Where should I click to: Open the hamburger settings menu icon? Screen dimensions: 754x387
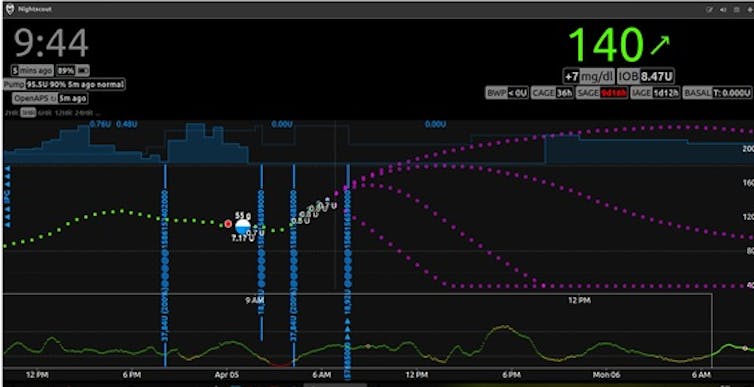[736, 9]
